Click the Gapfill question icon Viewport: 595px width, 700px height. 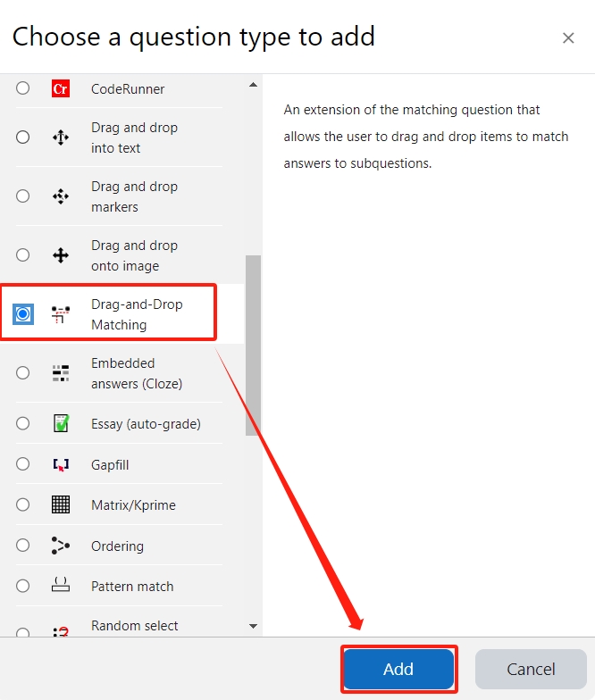point(61,464)
